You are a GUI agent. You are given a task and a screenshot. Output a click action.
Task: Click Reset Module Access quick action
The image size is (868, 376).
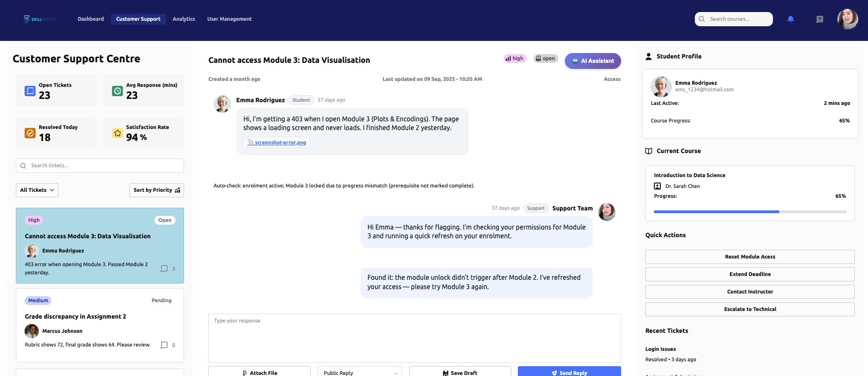coord(750,257)
